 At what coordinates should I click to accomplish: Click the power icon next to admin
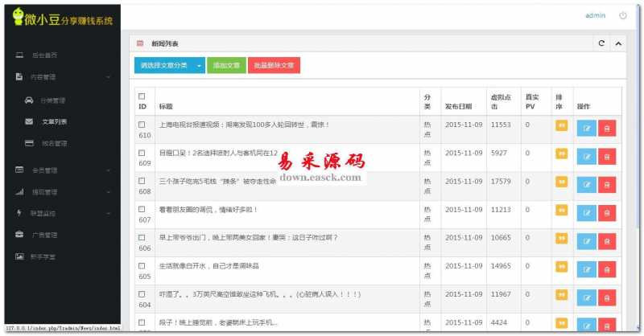pyautogui.click(x=622, y=15)
